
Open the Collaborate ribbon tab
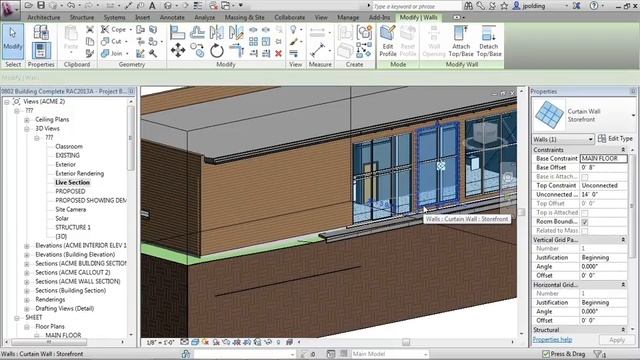pos(289,17)
